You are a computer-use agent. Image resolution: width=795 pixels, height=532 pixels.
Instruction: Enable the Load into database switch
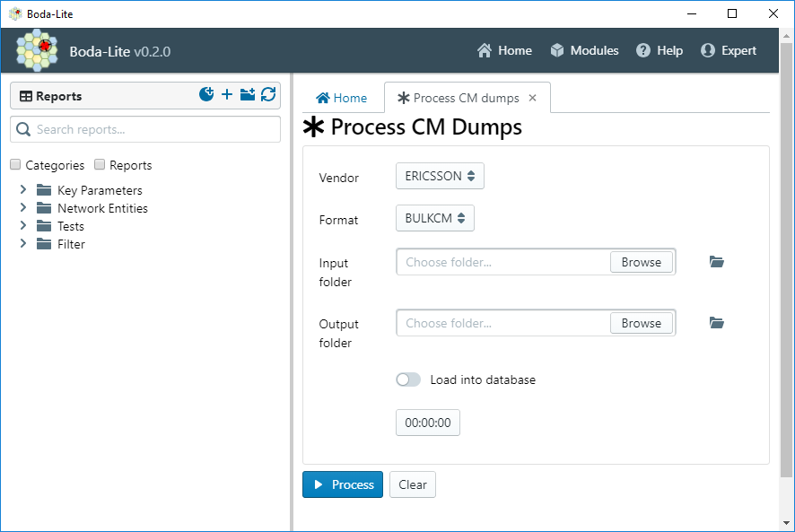[408, 379]
